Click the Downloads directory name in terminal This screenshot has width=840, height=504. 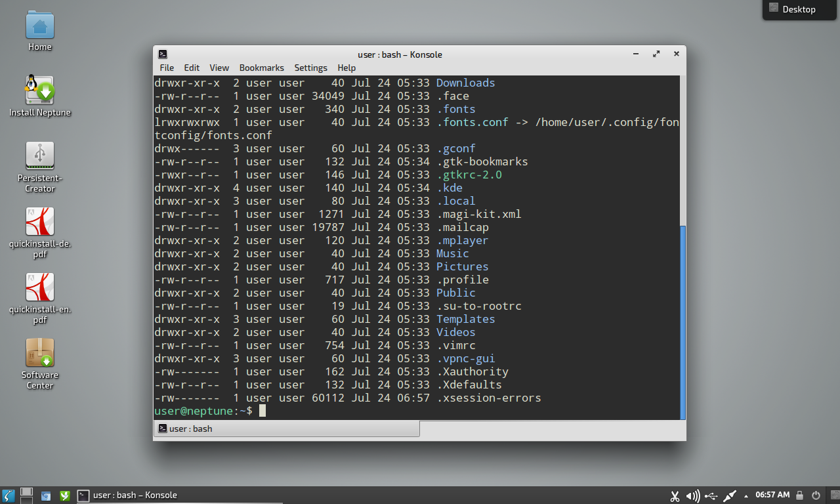pos(465,83)
